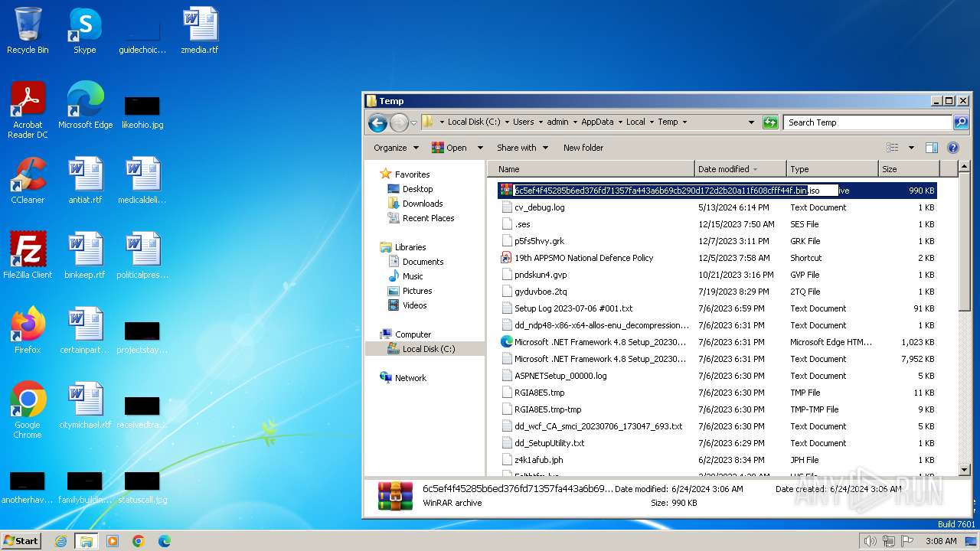The height and width of the screenshot is (551, 980).
Task: Refresh the Temp folder view
Action: coord(770,122)
